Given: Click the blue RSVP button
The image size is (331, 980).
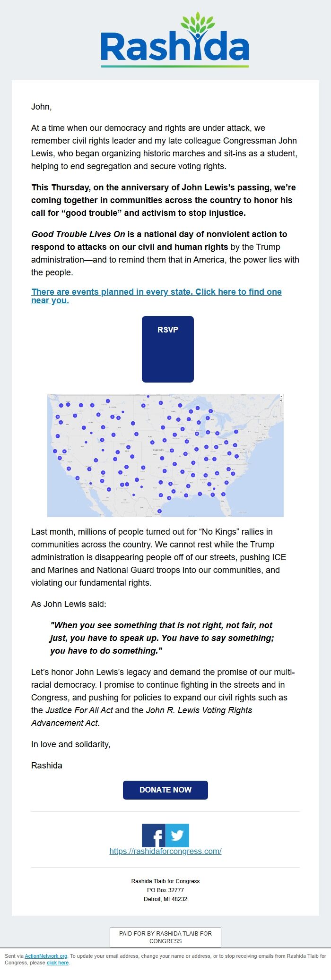Looking at the screenshot, I should [168, 349].
